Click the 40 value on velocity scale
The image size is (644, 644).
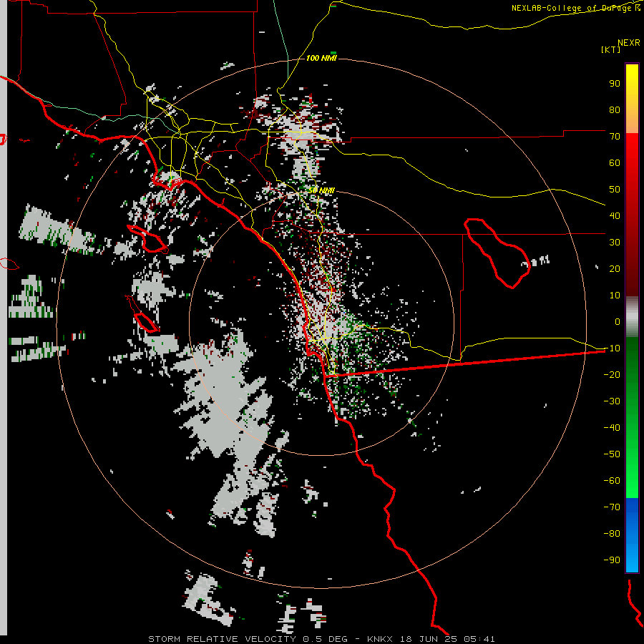[x=615, y=215]
